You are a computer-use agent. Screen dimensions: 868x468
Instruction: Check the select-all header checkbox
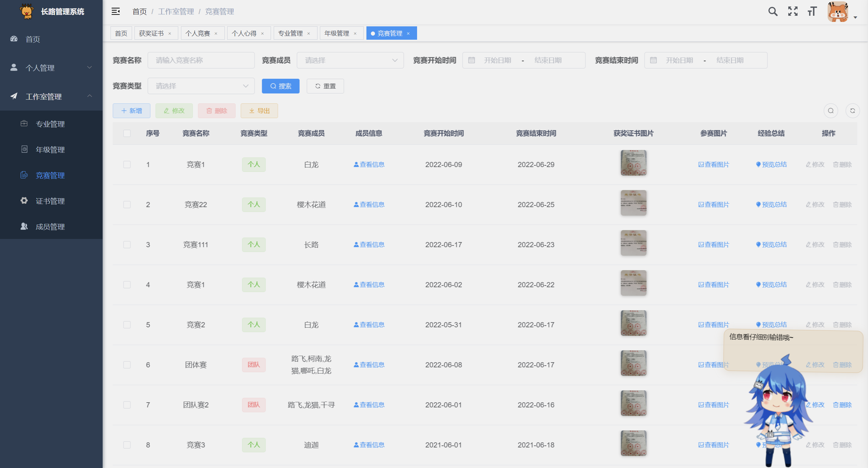pos(127,134)
